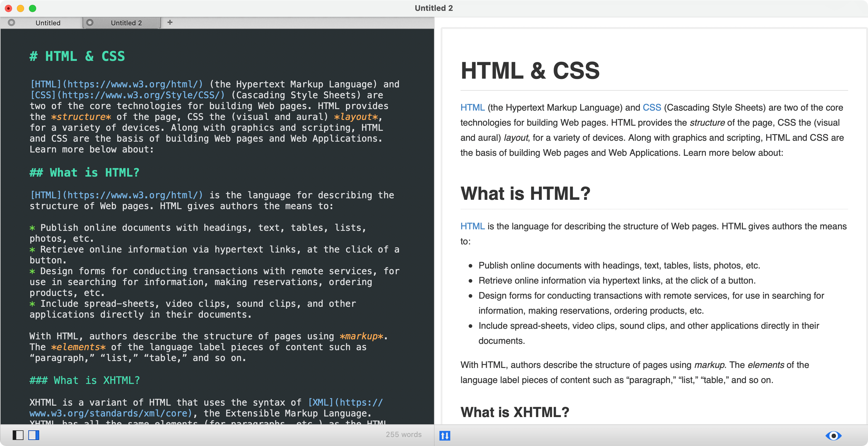Click the '# HTML & CSS' heading in editor
868x446 pixels.
(77, 56)
